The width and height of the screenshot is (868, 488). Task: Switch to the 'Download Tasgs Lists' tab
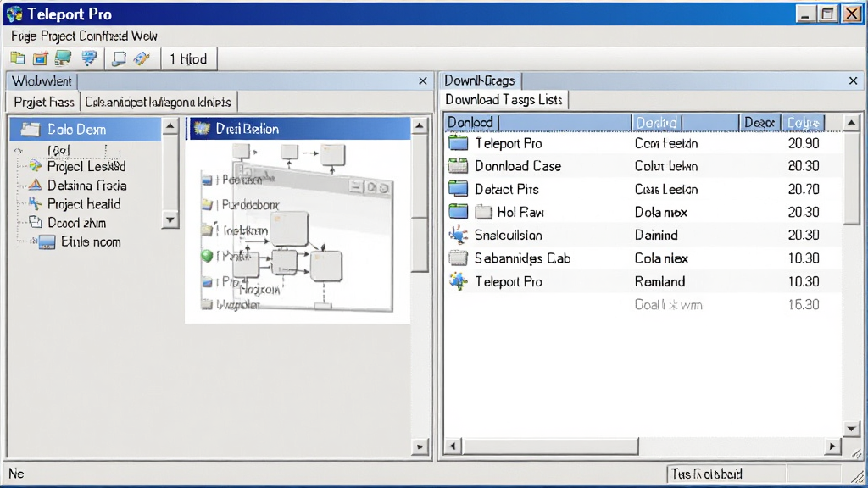[x=504, y=100]
